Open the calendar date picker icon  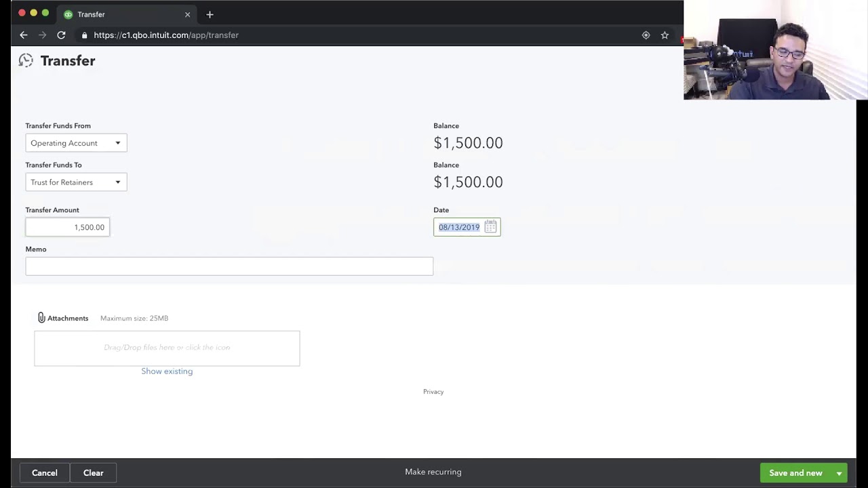pos(490,227)
